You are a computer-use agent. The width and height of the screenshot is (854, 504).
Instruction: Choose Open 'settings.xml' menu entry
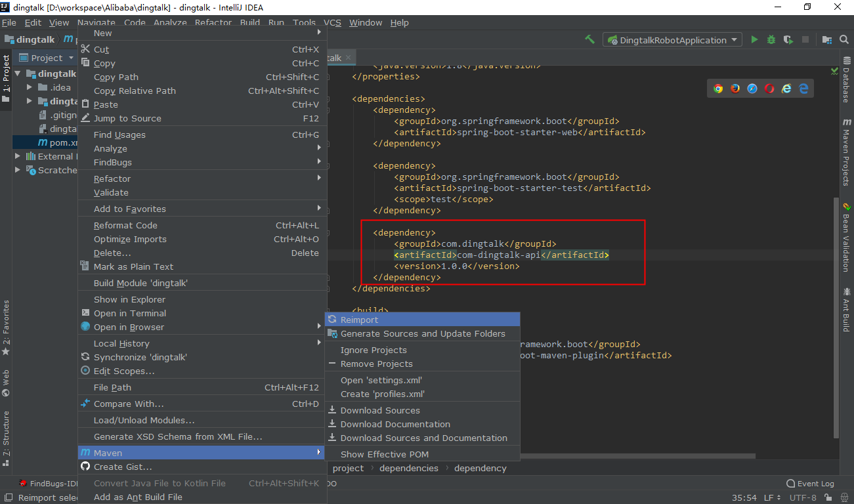pyautogui.click(x=423, y=380)
